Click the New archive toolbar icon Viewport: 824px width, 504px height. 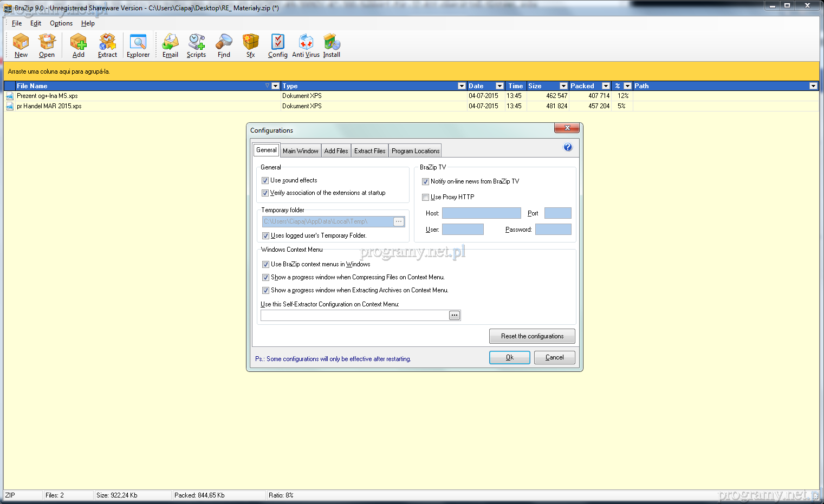click(x=21, y=45)
